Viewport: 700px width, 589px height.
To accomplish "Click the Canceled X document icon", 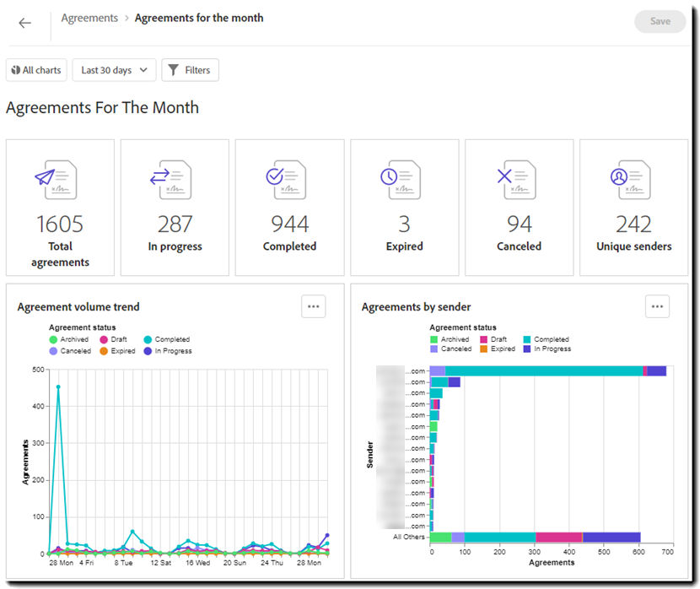I will (x=516, y=180).
